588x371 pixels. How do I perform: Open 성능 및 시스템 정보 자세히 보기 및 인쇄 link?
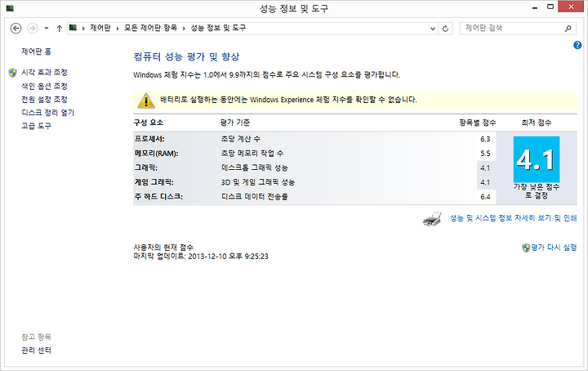(x=514, y=218)
